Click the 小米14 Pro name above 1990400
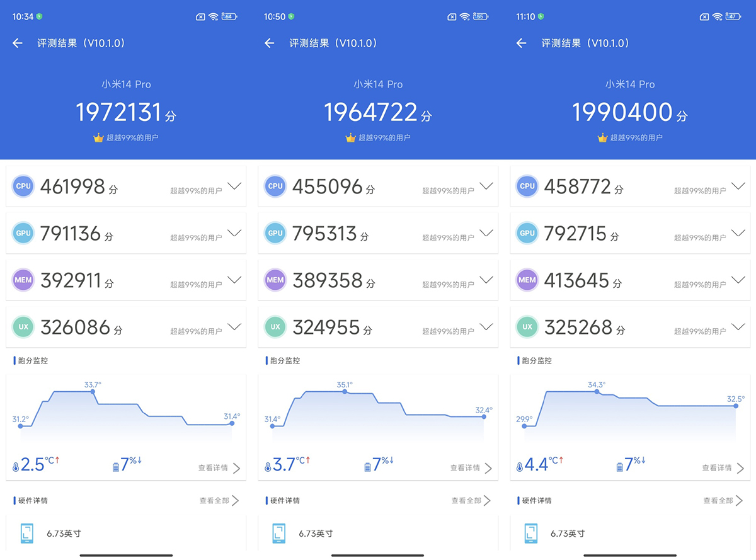The image size is (756, 560). click(x=630, y=84)
